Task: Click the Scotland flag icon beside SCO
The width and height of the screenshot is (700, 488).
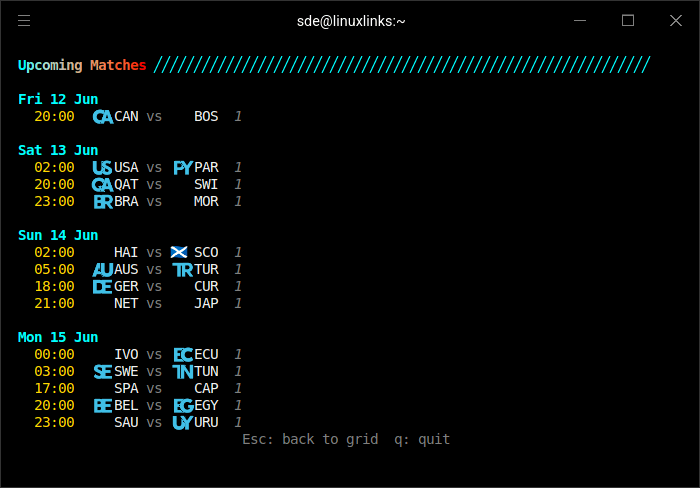Action: click(179, 252)
